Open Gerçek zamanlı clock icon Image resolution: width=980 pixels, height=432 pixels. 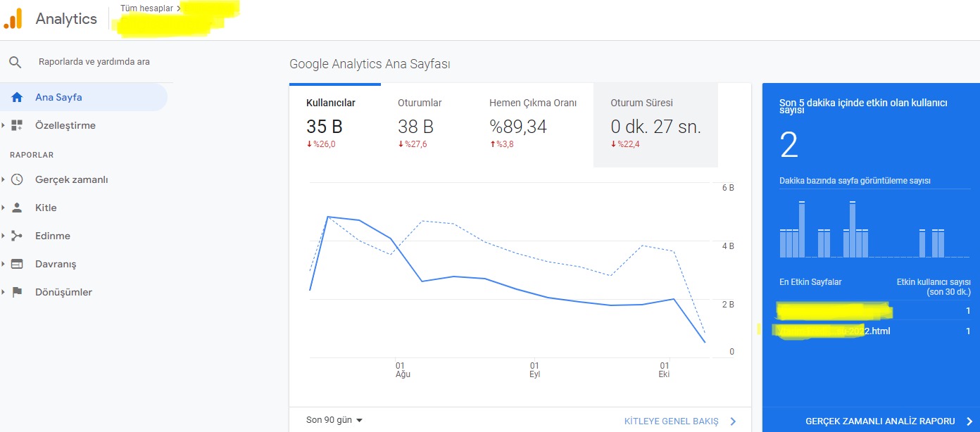pyautogui.click(x=17, y=179)
